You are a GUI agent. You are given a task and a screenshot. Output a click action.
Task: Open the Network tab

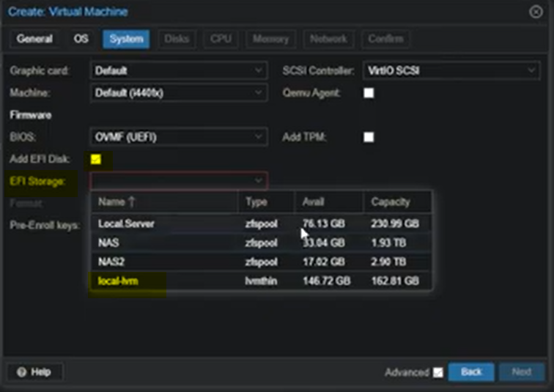[328, 39]
